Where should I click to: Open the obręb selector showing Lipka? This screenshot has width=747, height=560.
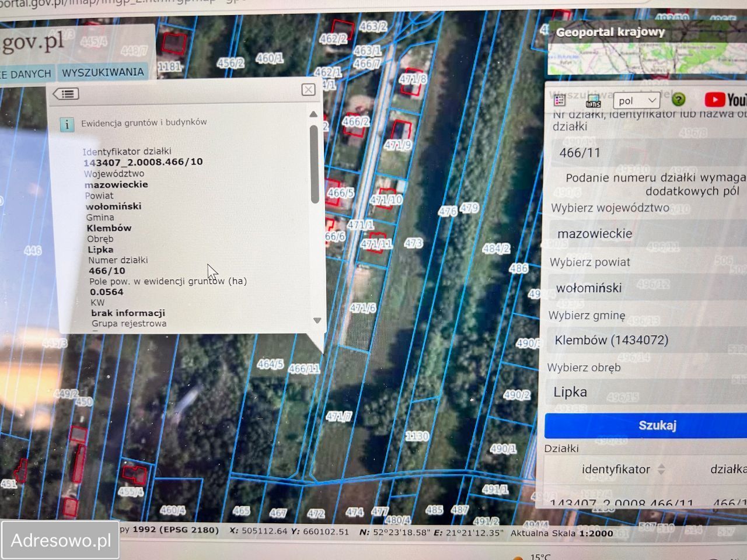coord(645,392)
